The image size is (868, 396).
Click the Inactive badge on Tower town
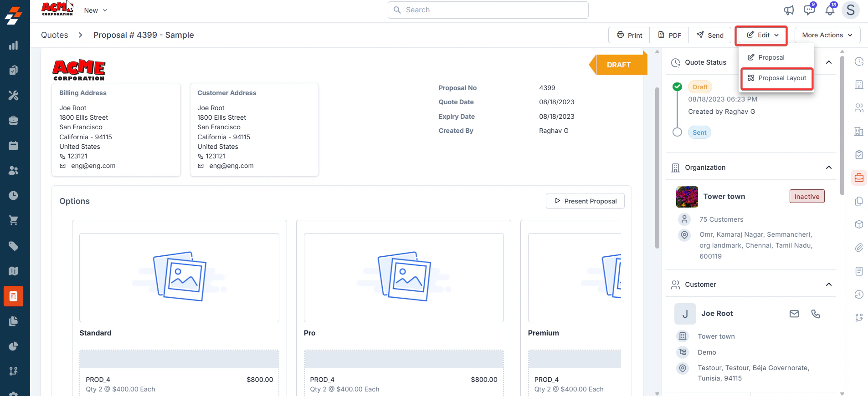click(807, 197)
